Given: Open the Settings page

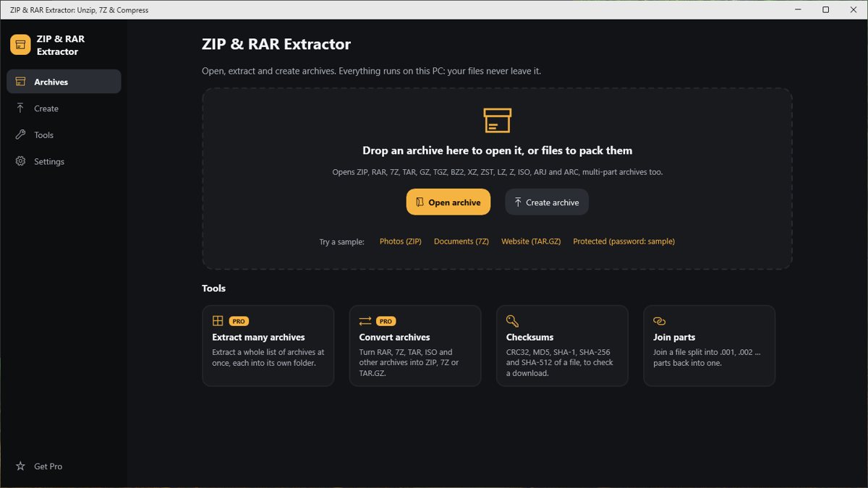Looking at the screenshot, I should [x=64, y=161].
